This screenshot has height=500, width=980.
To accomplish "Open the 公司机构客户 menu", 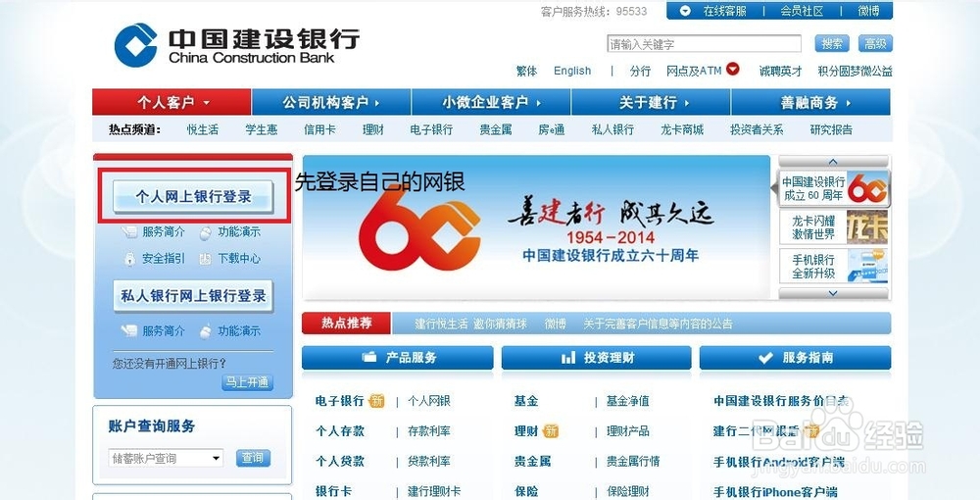I will [x=331, y=103].
